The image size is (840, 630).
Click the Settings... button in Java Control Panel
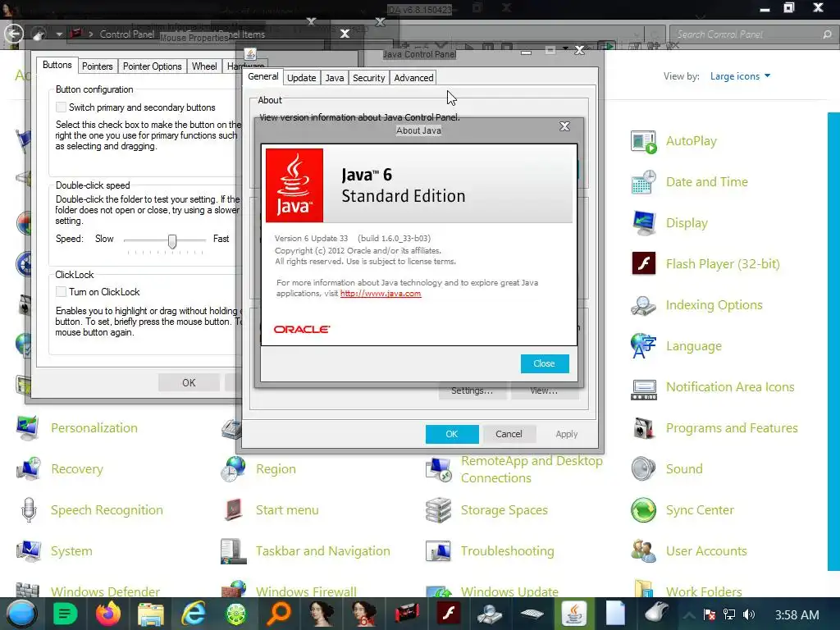[x=472, y=391]
